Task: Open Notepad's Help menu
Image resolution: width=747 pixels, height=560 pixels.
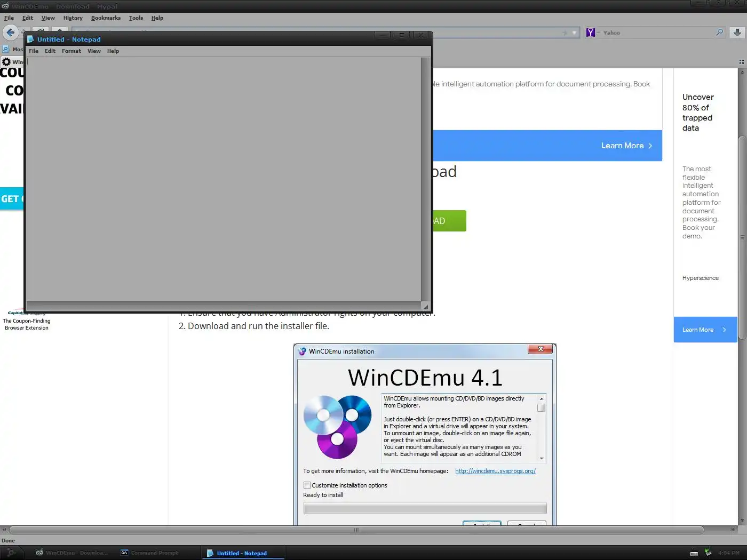Action: coord(113,51)
